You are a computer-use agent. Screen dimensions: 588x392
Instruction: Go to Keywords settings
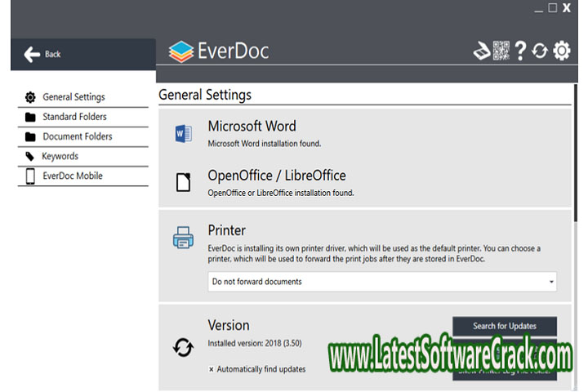point(60,156)
